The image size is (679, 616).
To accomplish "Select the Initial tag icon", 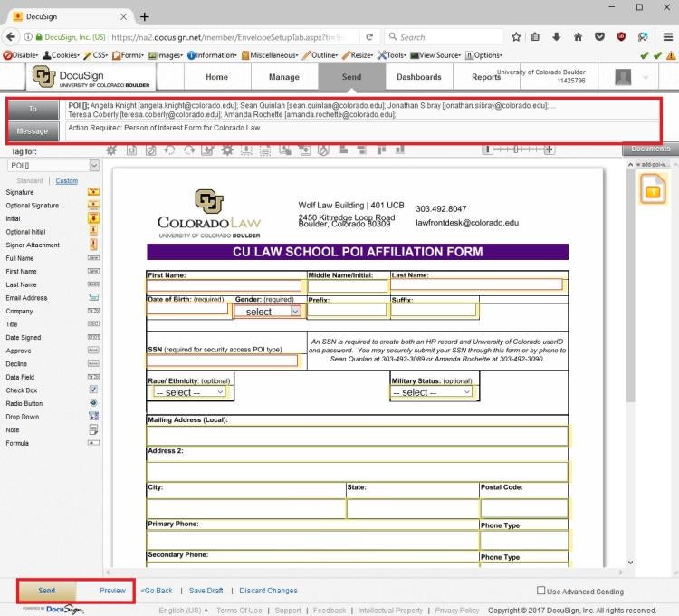I will click(x=93, y=218).
